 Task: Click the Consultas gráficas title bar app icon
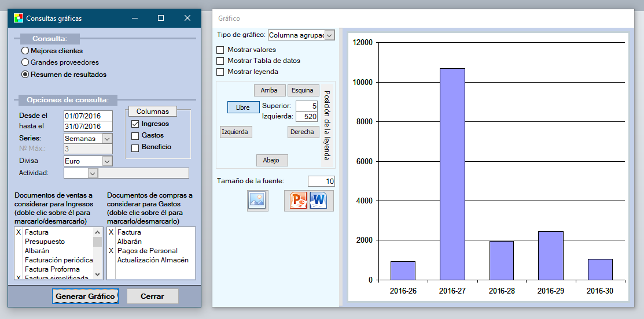pyautogui.click(x=19, y=18)
